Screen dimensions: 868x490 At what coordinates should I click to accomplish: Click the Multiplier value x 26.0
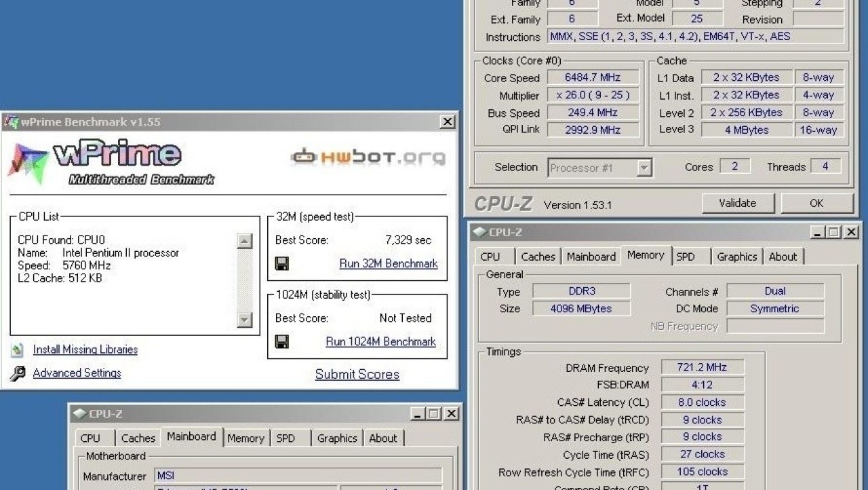click(x=593, y=95)
